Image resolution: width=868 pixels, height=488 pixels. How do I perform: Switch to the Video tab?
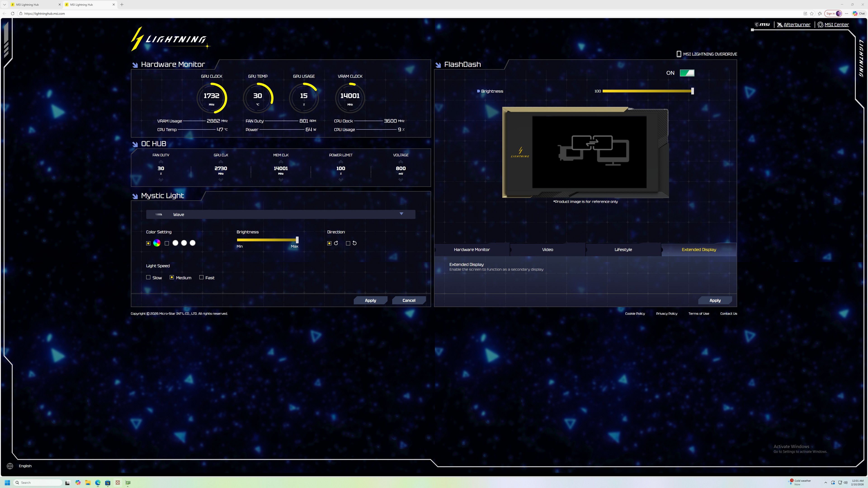(547, 250)
